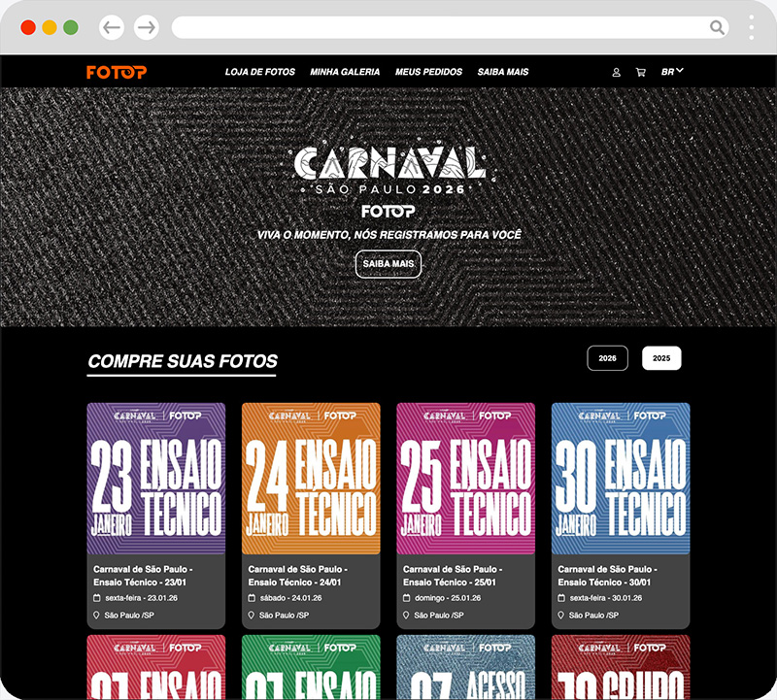This screenshot has width=777, height=700.
Task: Click the location pin in the 24/01 card
Action: tap(252, 615)
